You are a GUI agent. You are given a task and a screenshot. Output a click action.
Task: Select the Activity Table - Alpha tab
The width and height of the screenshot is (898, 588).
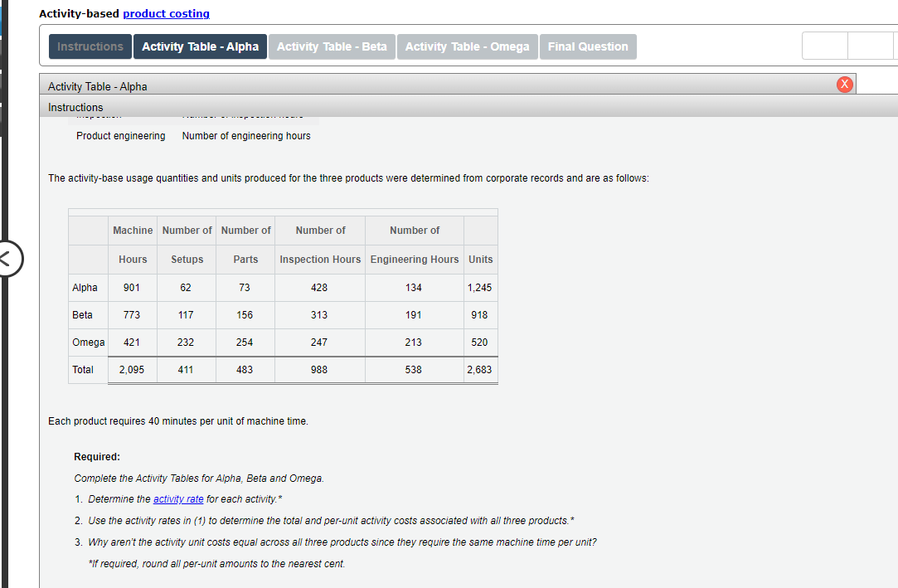(x=200, y=46)
